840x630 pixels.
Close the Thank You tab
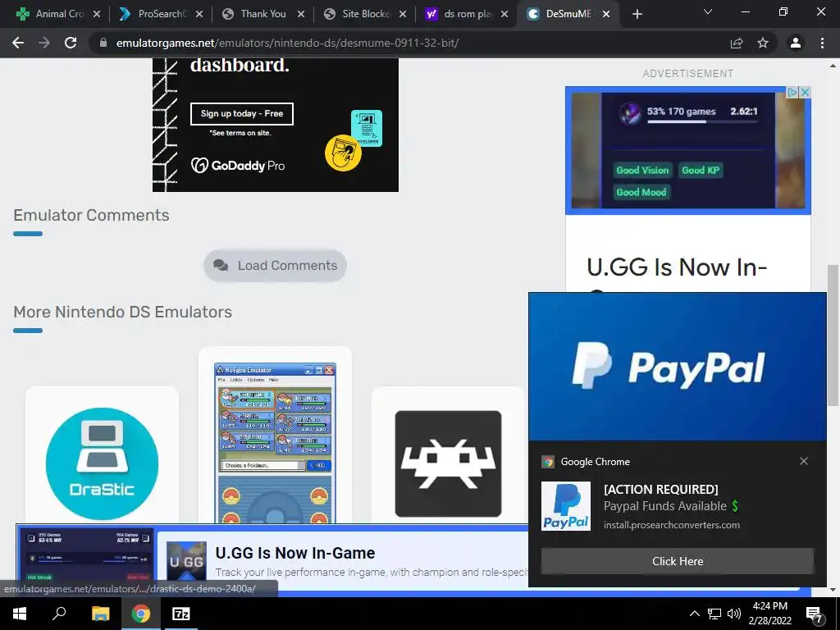coord(301,14)
